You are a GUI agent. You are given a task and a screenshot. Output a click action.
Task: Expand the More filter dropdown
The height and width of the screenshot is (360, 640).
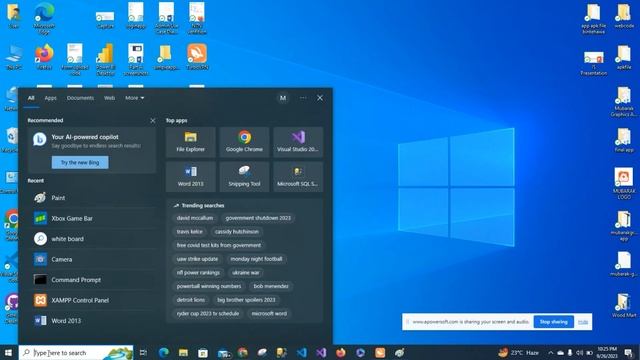135,98
